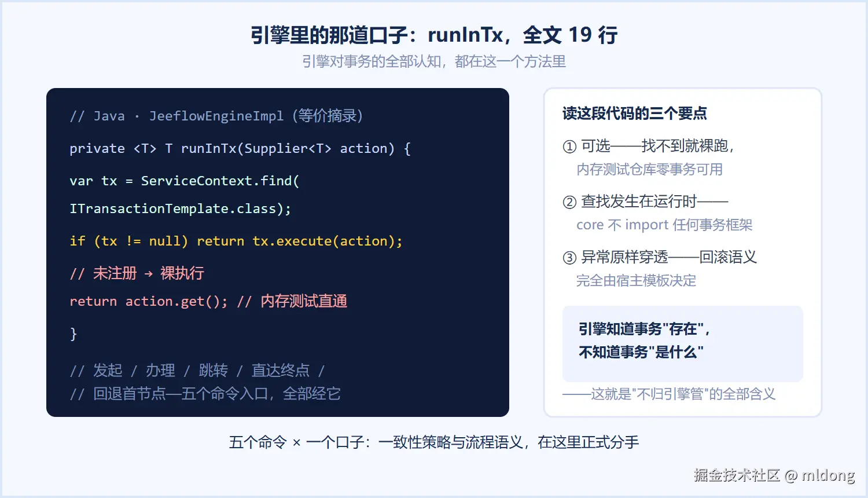Click the heading 读这段代码的三个要点
The image size is (868, 498).
click(x=635, y=113)
